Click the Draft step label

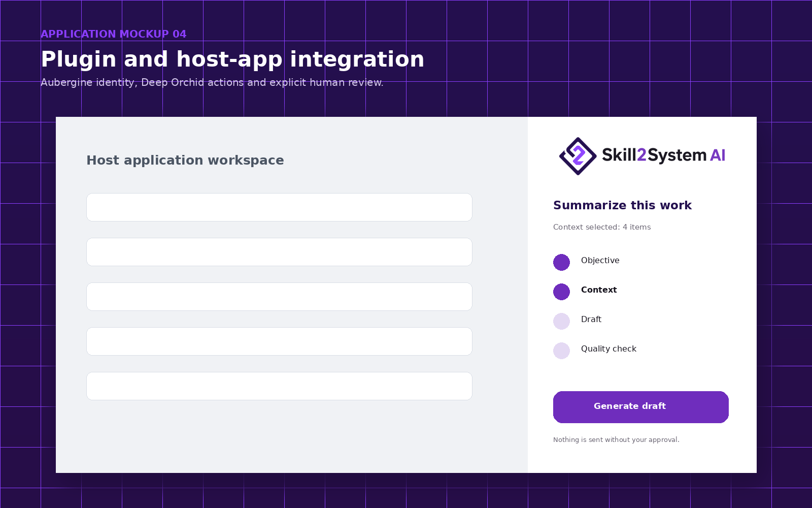tap(591, 319)
